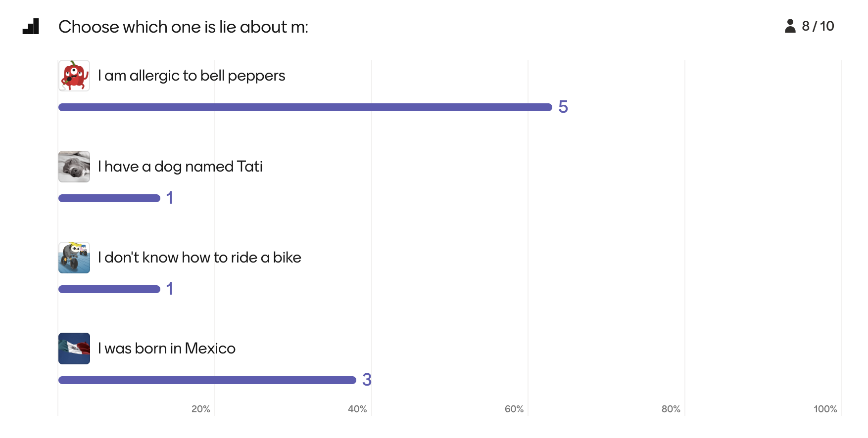Click the Mexican flag thumbnail
Viewport: 868px width, 438px height.
pos(74,349)
